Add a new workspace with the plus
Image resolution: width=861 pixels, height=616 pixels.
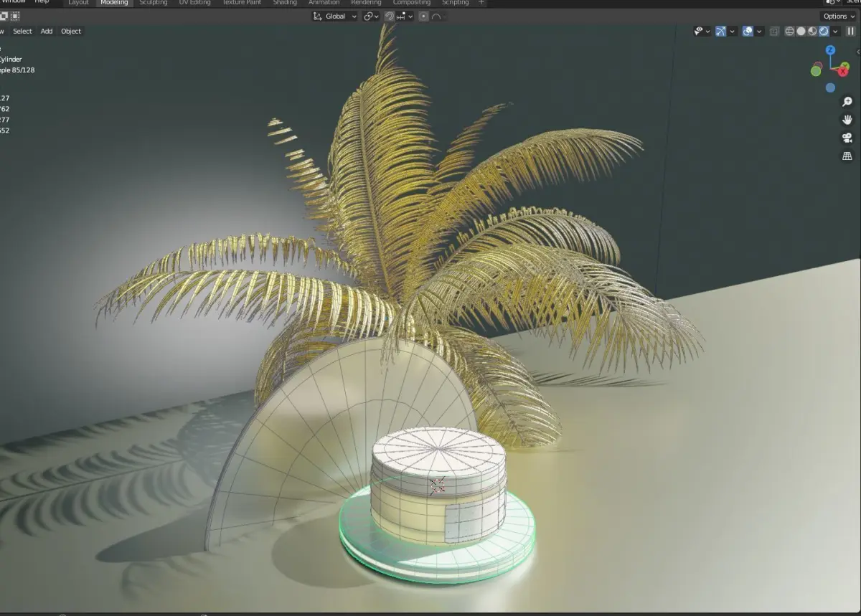(481, 3)
